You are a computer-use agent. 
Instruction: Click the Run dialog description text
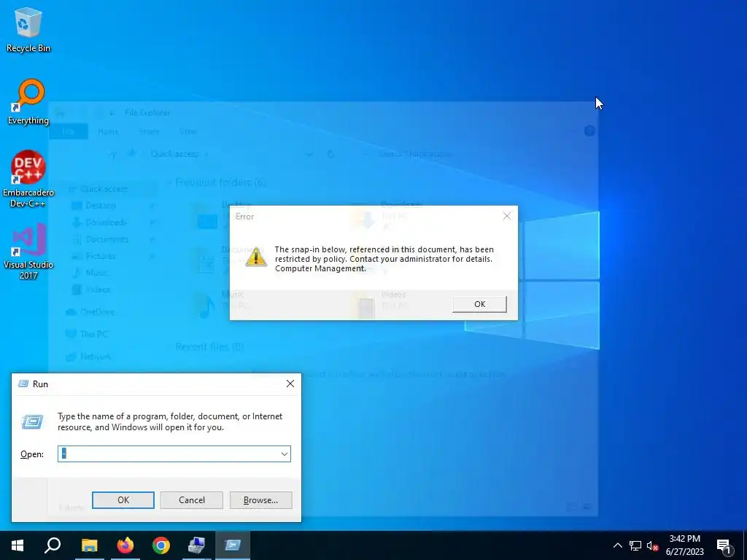(170, 421)
